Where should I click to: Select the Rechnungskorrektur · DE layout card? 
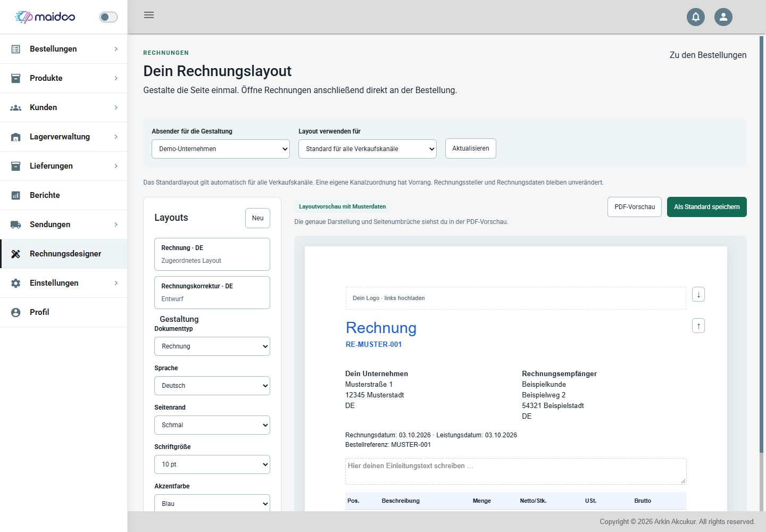click(212, 293)
